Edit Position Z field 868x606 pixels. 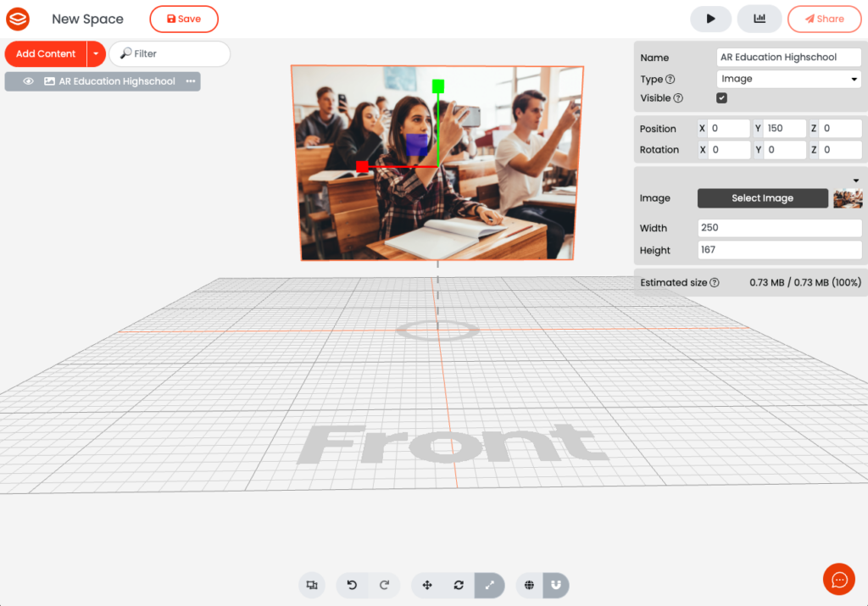(x=841, y=128)
